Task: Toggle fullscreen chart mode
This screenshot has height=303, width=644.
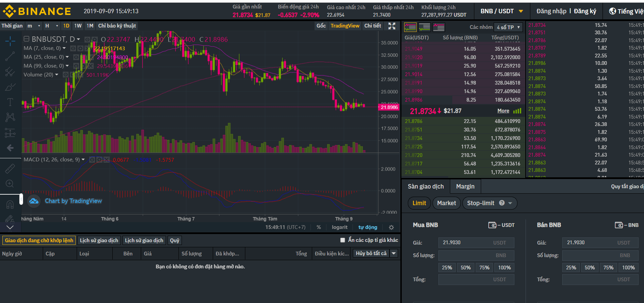Action: [x=392, y=26]
